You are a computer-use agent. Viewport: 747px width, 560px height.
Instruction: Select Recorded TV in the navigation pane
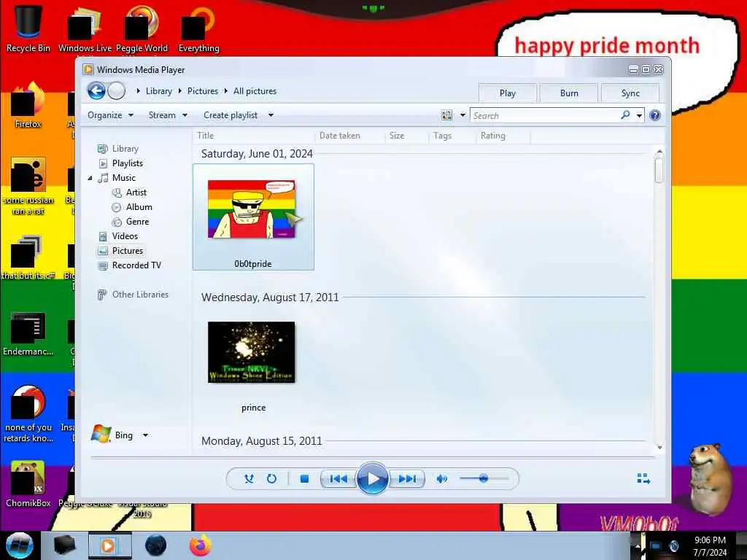click(136, 265)
